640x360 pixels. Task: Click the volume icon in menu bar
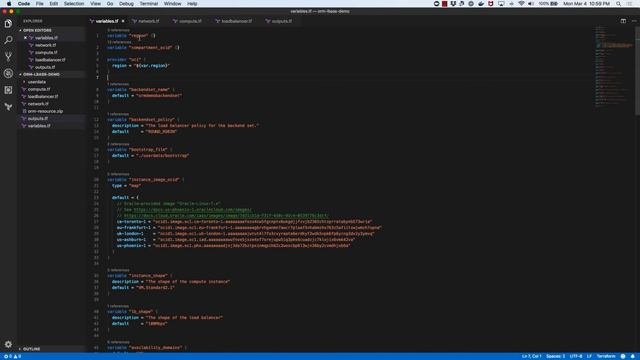click(x=531, y=4)
